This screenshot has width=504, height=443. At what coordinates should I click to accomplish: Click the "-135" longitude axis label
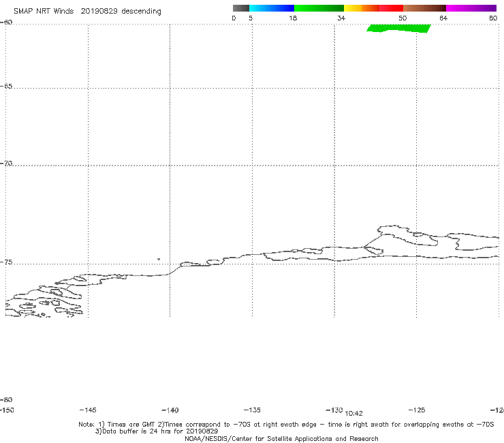(252, 410)
